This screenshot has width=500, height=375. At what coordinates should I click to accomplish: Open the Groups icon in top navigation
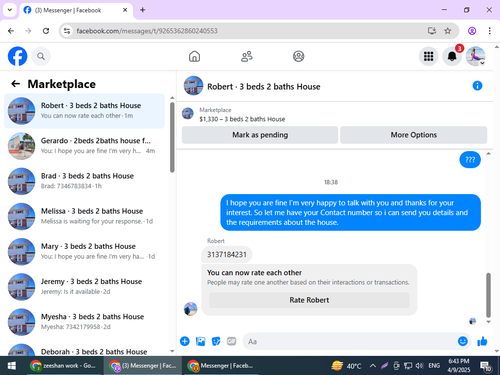pos(298,56)
